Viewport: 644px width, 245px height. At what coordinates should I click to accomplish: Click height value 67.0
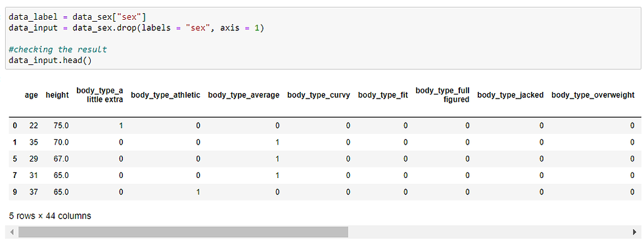pyautogui.click(x=60, y=159)
